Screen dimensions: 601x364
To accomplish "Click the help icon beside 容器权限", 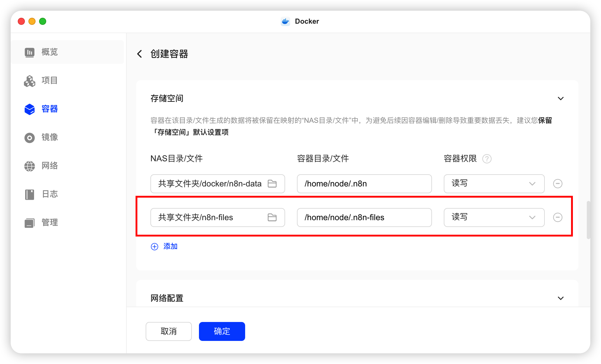I will click(x=487, y=159).
